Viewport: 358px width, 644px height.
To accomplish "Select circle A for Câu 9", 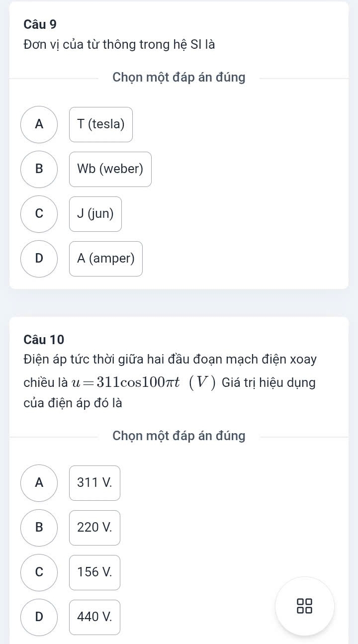I will [x=39, y=124].
